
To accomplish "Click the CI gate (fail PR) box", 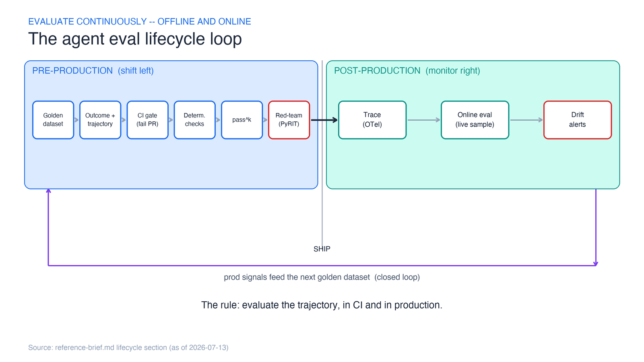I will [147, 120].
